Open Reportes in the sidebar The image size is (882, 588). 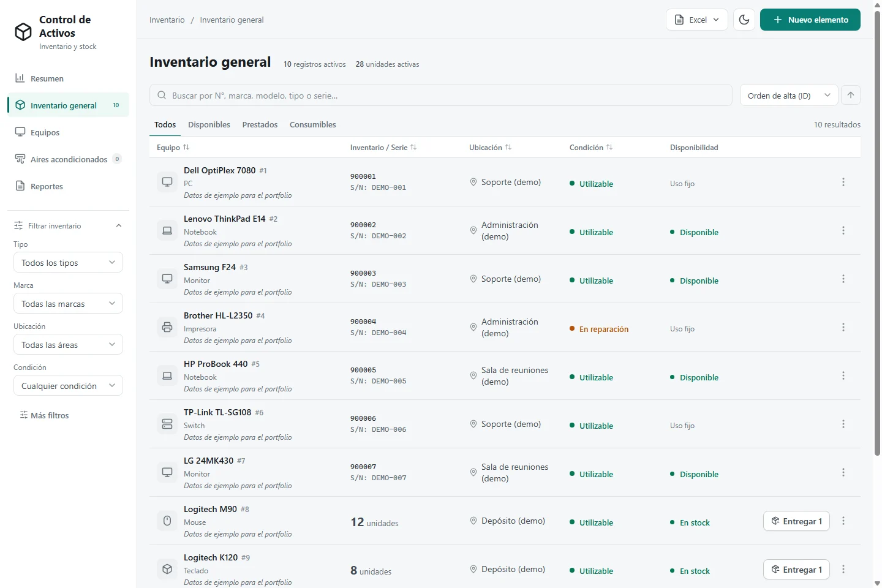[68, 186]
